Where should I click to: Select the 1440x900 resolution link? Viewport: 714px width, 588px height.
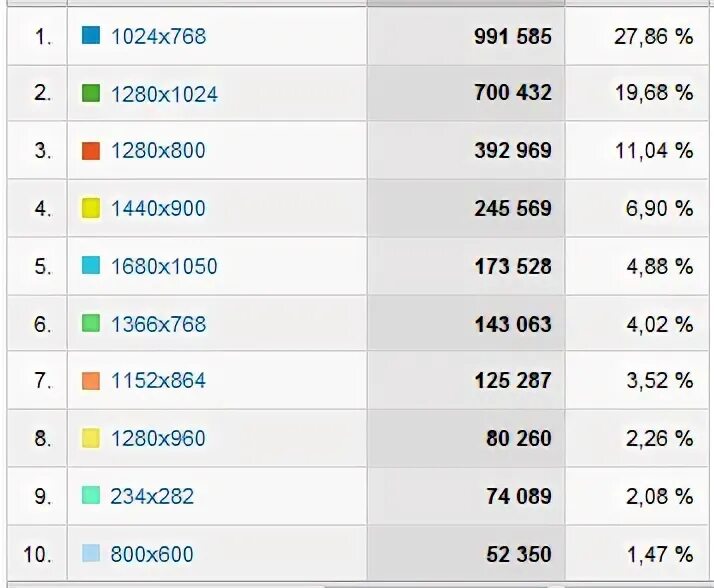pyautogui.click(x=158, y=208)
